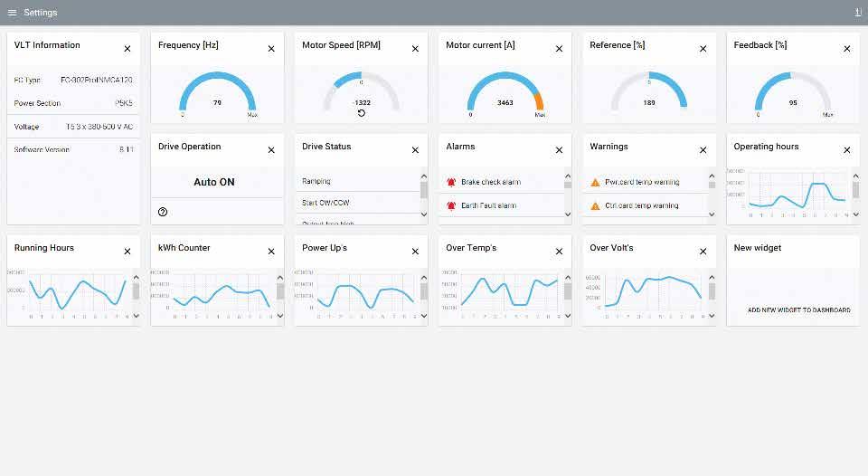Click the Auto ON status text
This screenshot has height=476, width=868.
tap(214, 182)
